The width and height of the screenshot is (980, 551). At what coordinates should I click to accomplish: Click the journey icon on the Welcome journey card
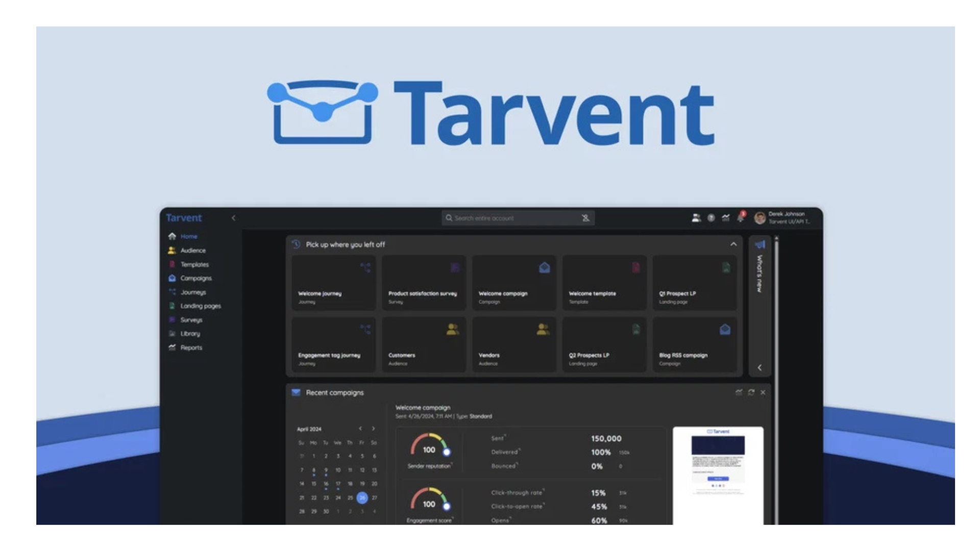[x=365, y=267]
